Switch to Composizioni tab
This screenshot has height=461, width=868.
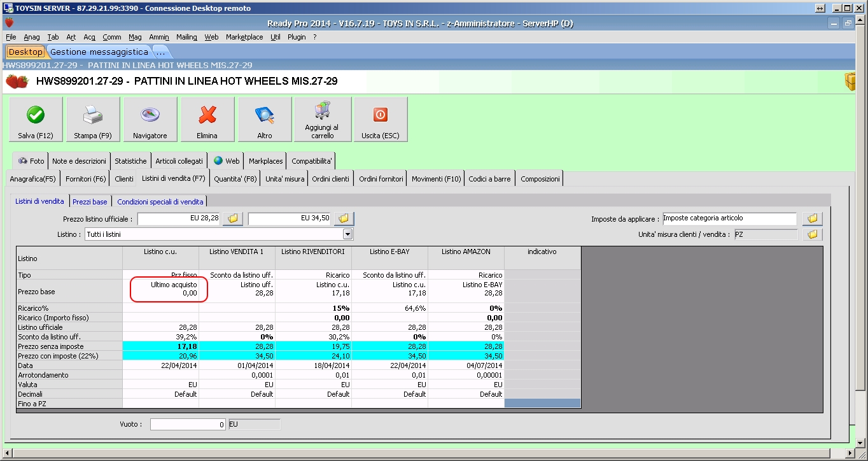540,179
